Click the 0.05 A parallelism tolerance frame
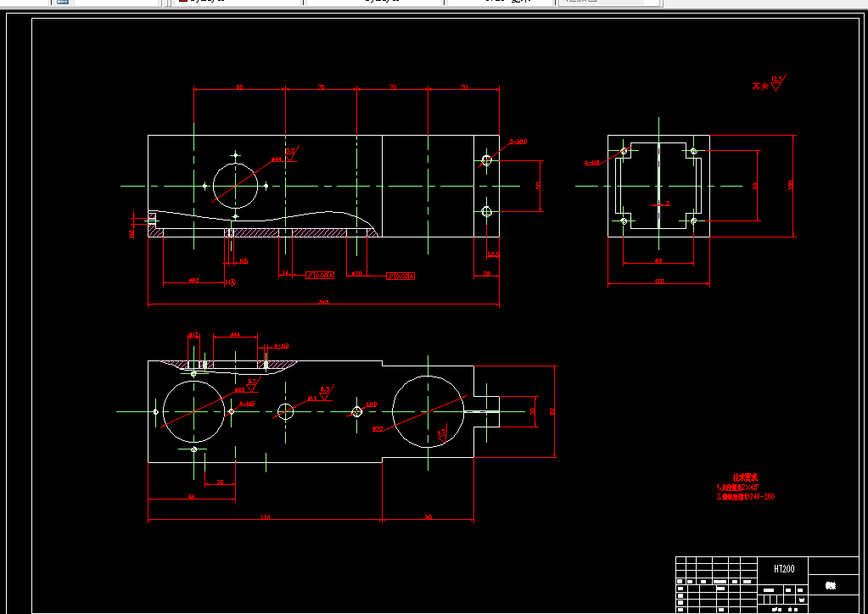The image size is (868, 614). click(320, 275)
